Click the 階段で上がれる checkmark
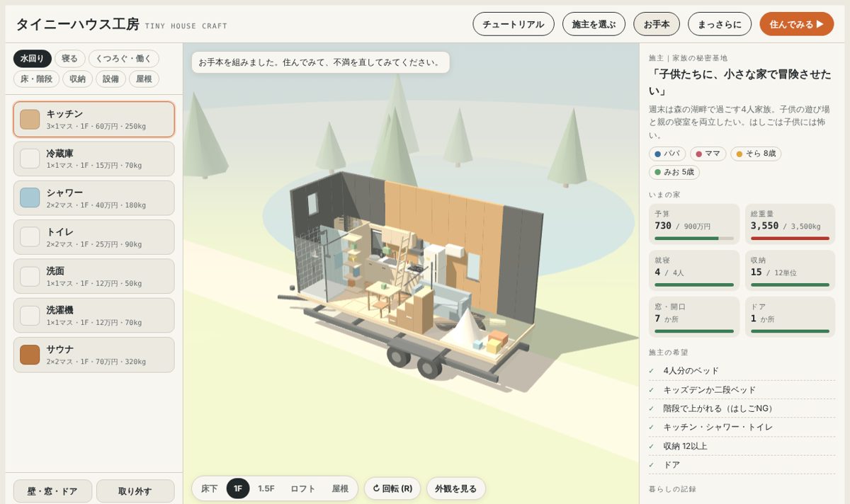The height and width of the screenshot is (504, 850). (652, 408)
